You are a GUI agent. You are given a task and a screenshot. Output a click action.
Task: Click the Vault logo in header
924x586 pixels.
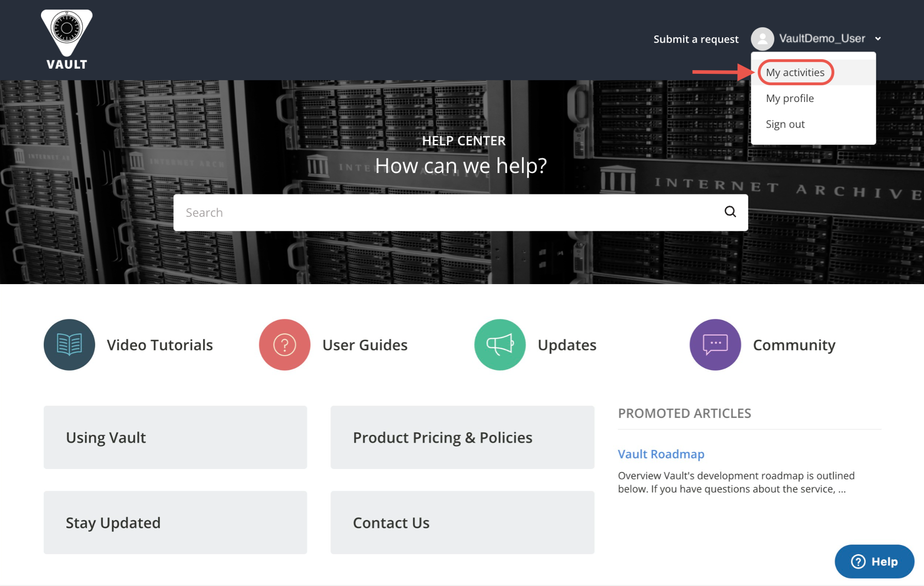point(67,40)
